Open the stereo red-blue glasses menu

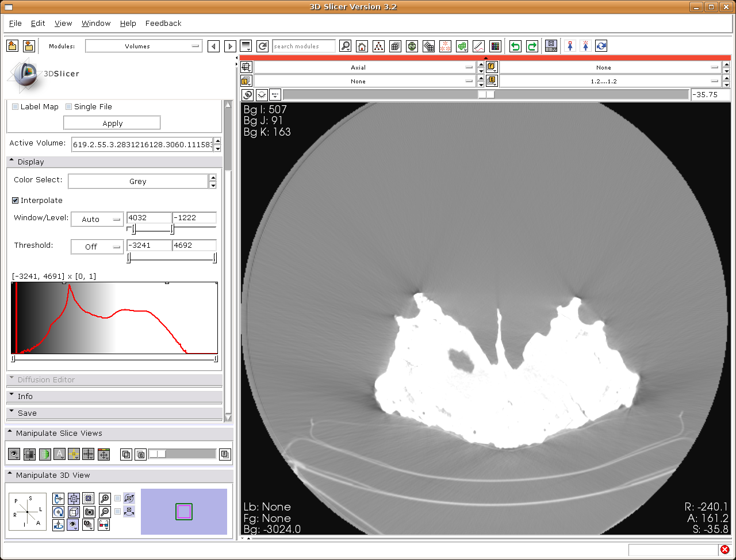(103, 524)
